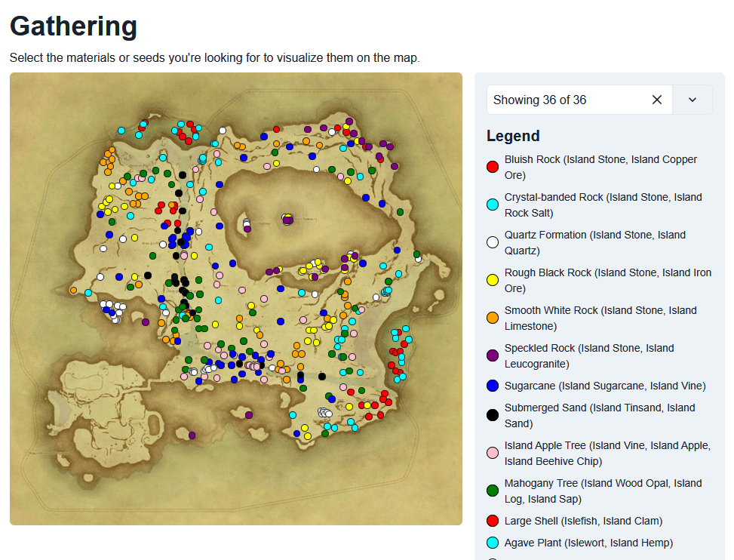Click the "Agave Plant (Islewort, Island Hemp)" text

(x=588, y=543)
